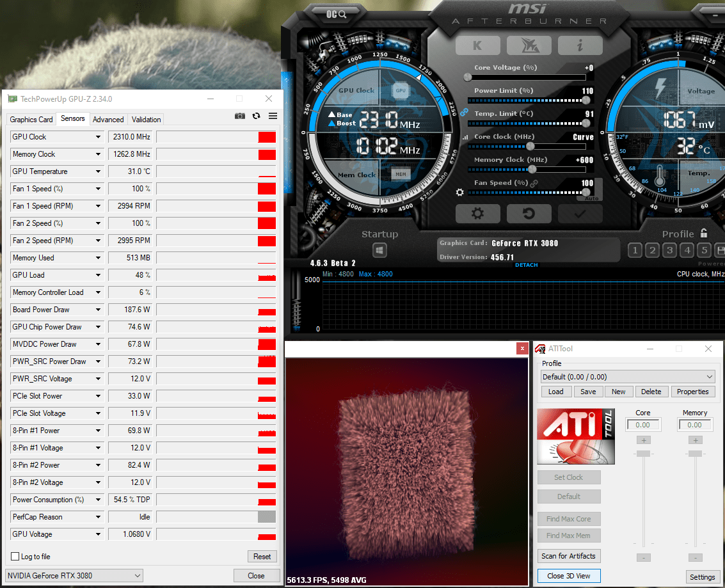The height and width of the screenshot is (588, 725).
Task: Click the GPU-Z refresh icon
Action: tap(256, 116)
